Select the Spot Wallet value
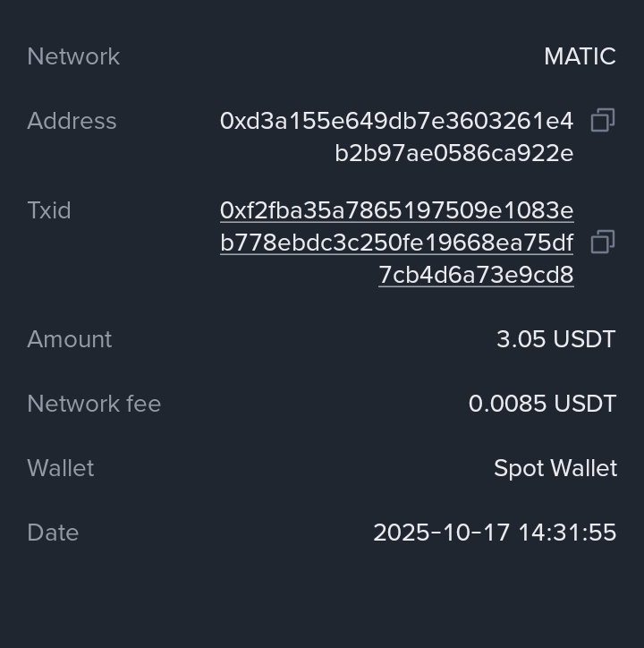This screenshot has width=644, height=648. pyautogui.click(x=555, y=468)
